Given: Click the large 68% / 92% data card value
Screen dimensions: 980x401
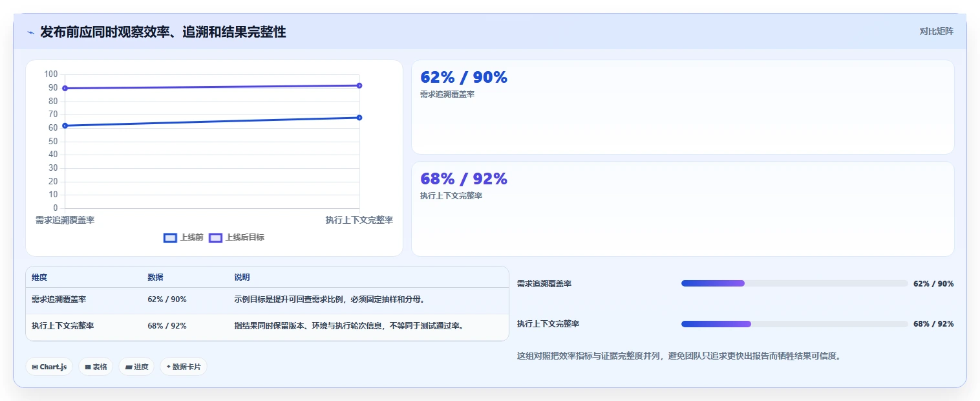Looking at the screenshot, I should pos(463,179).
